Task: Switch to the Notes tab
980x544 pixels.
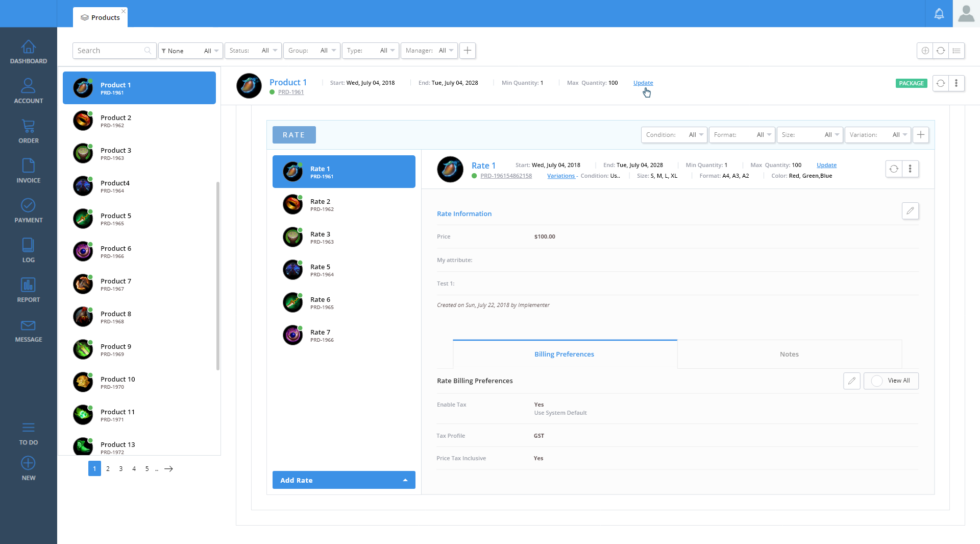Action: tap(789, 354)
